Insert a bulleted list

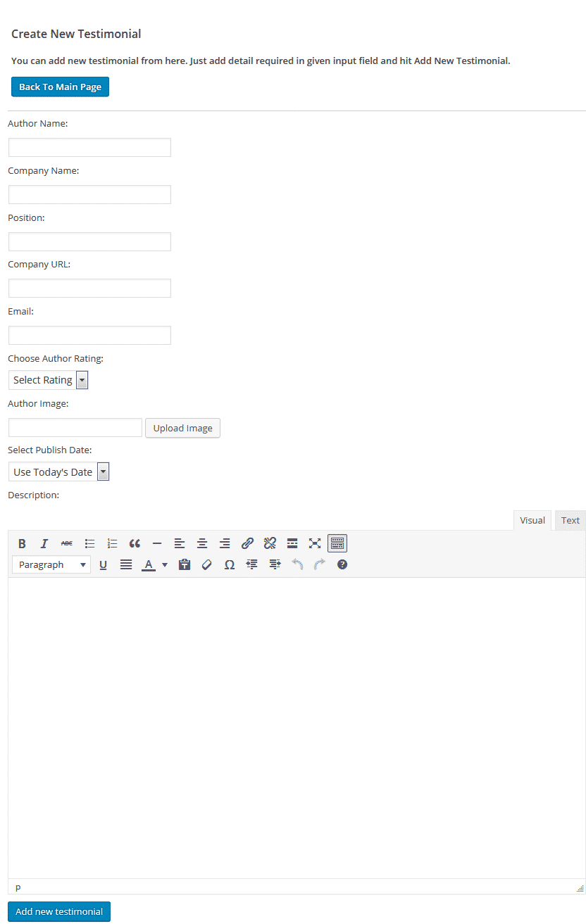click(89, 543)
